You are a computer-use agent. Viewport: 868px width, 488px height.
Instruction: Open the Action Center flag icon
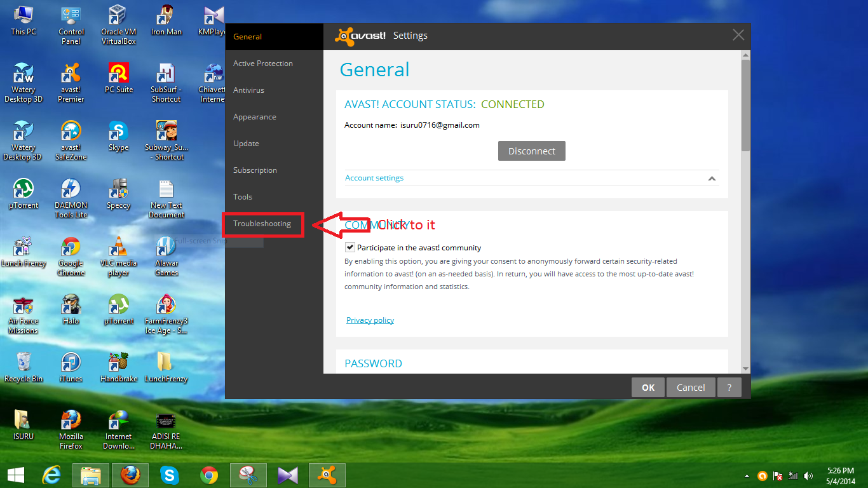[x=778, y=475]
